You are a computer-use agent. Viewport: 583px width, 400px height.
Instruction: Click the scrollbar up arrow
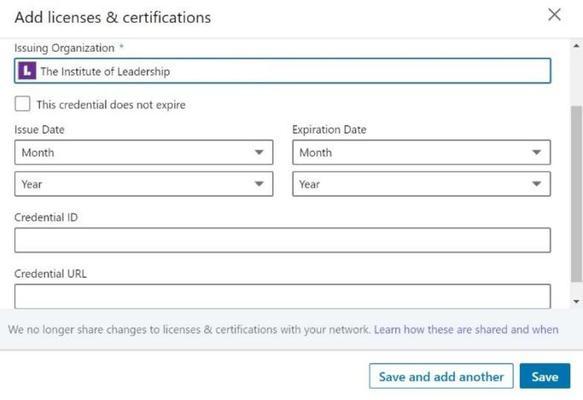(576, 46)
